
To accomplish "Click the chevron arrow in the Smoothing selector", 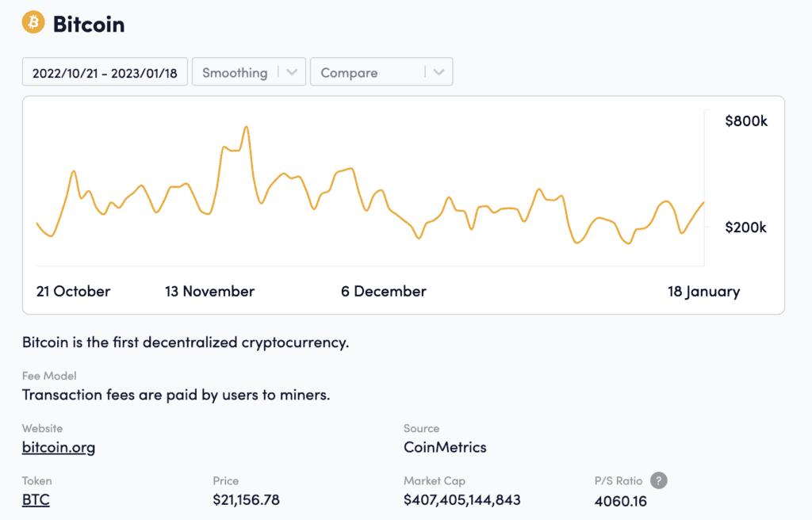I will [292, 73].
